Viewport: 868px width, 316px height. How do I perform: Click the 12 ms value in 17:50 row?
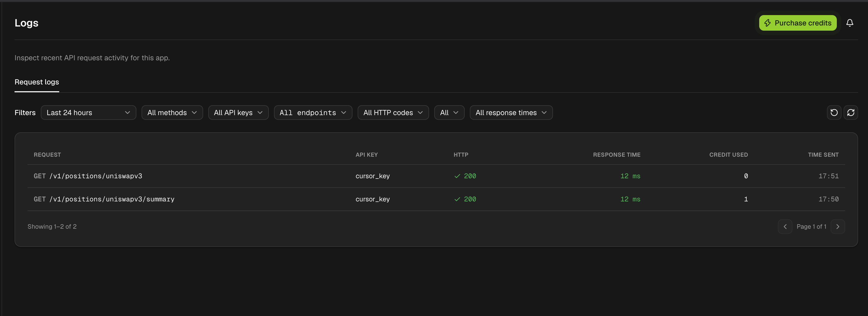(x=630, y=199)
